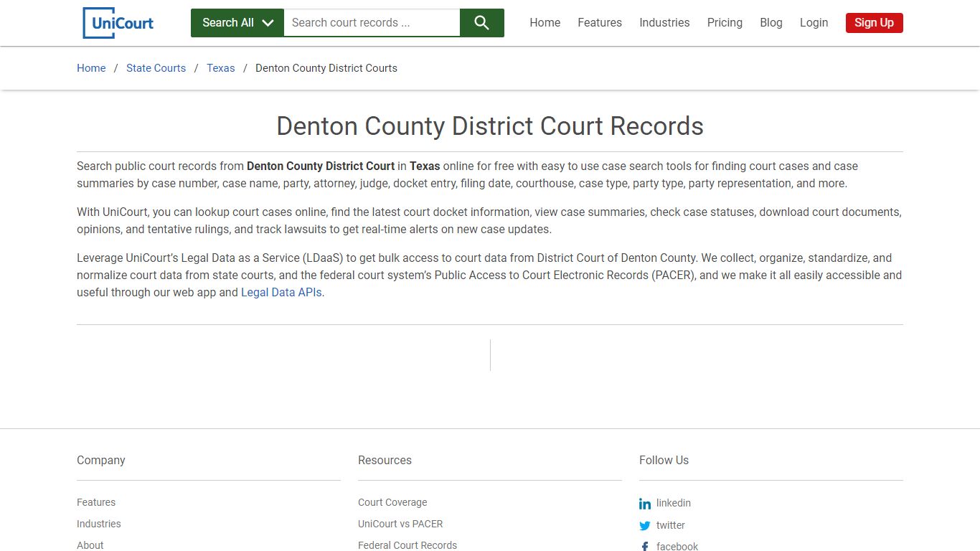Open the Pricing page

click(x=725, y=23)
